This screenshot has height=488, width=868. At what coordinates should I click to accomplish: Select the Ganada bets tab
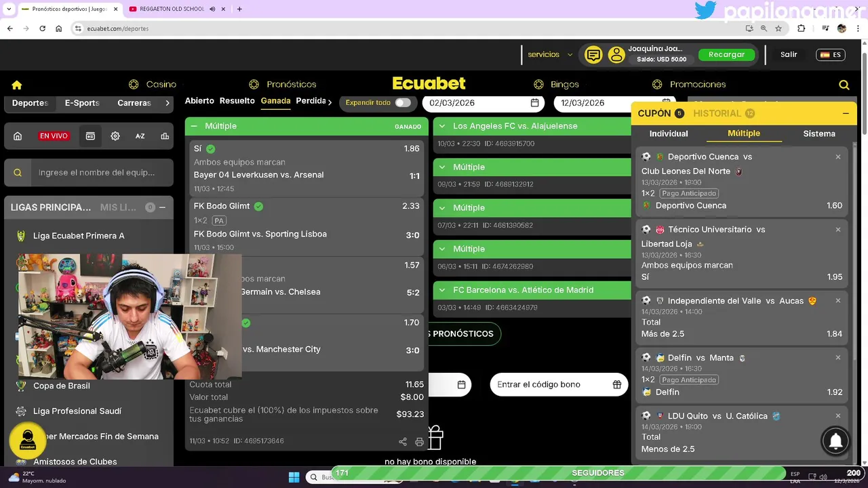click(x=276, y=101)
